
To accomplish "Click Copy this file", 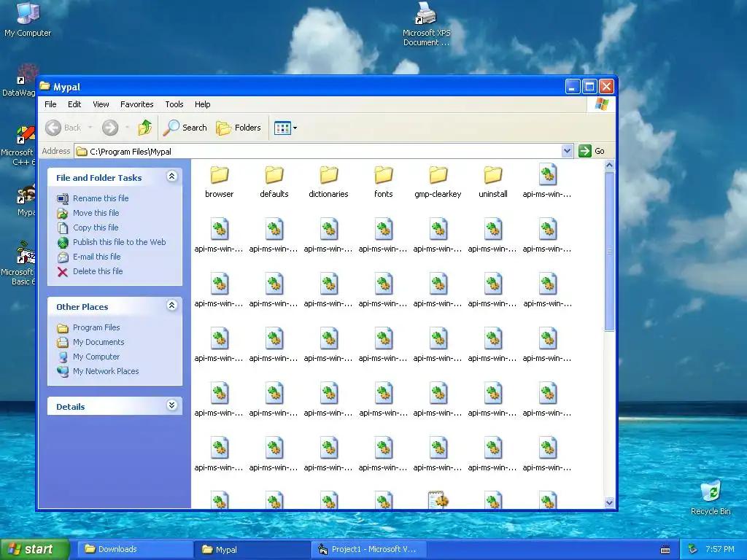I will click(96, 227).
